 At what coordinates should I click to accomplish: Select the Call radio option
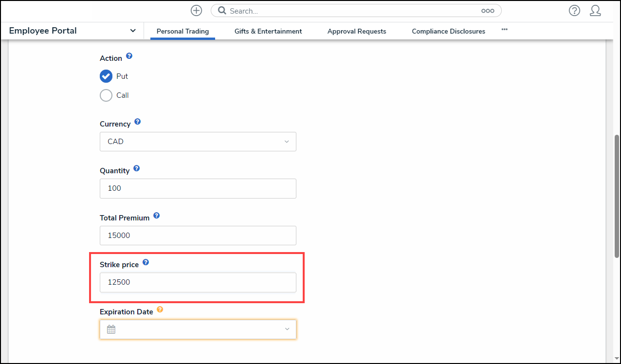[106, 95]
